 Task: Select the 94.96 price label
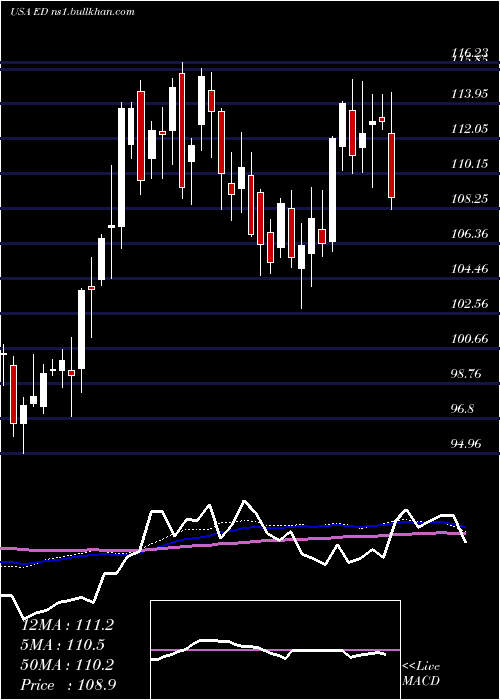(x=467, y=443)
